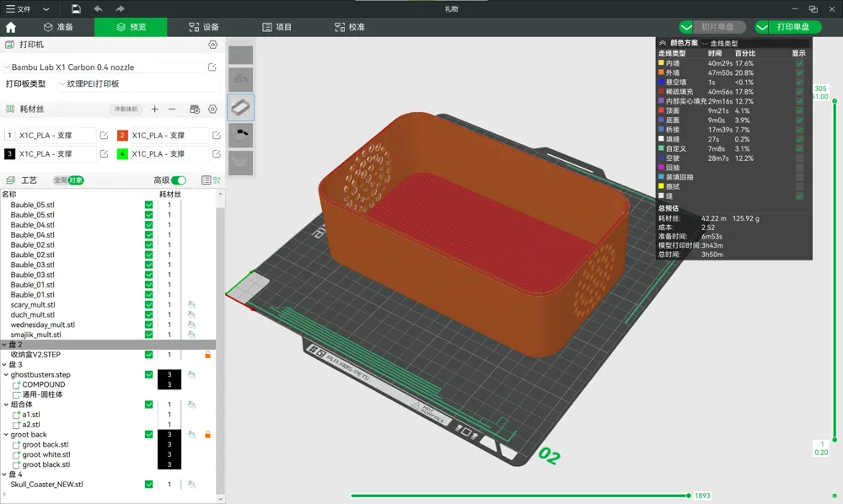Collapse the groot back tree node
Image resolution: width=843 pixels, height=504 pixels.
[x=6, y=434]
